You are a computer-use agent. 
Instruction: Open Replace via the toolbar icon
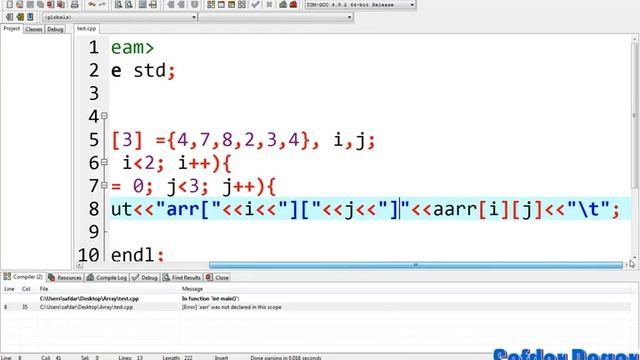(129, 4)
